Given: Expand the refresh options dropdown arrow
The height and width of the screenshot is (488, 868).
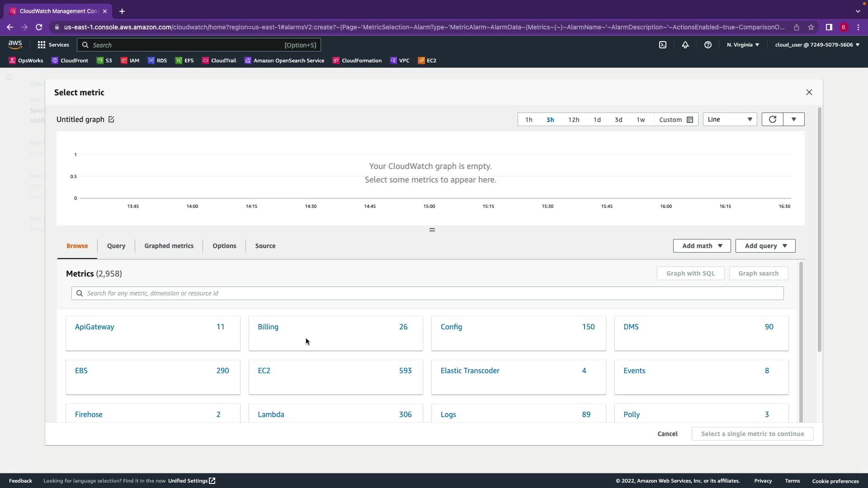Looking at the screenshot, I should tap(794, 119).
